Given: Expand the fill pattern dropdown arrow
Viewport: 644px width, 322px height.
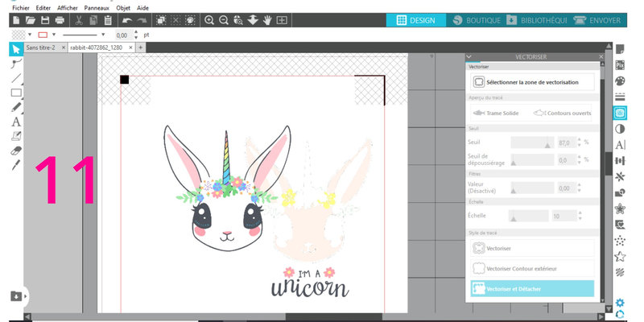Looking at the screenshot, I should pyautogui.click(x=30, y=35).
